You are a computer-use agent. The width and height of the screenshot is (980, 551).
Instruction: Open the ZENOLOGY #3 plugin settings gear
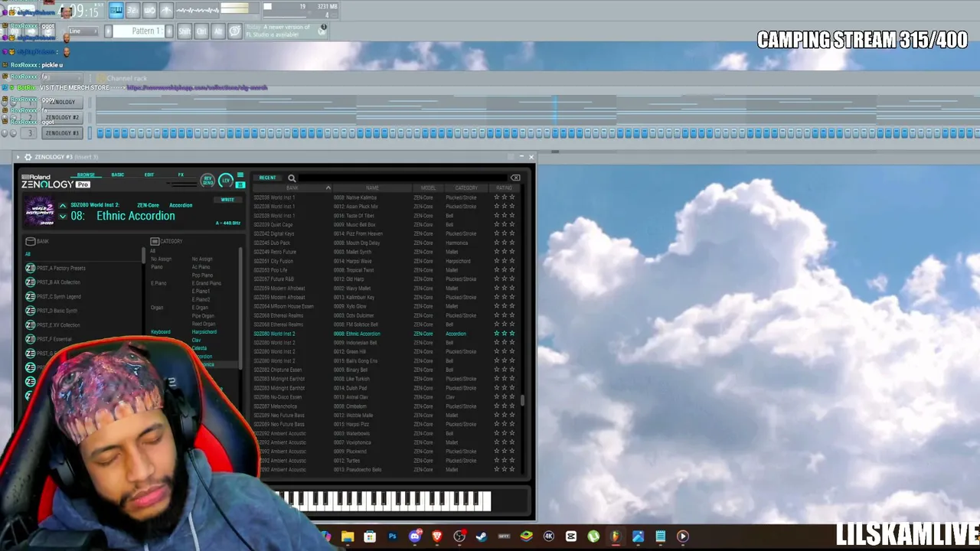pos(28,157)
